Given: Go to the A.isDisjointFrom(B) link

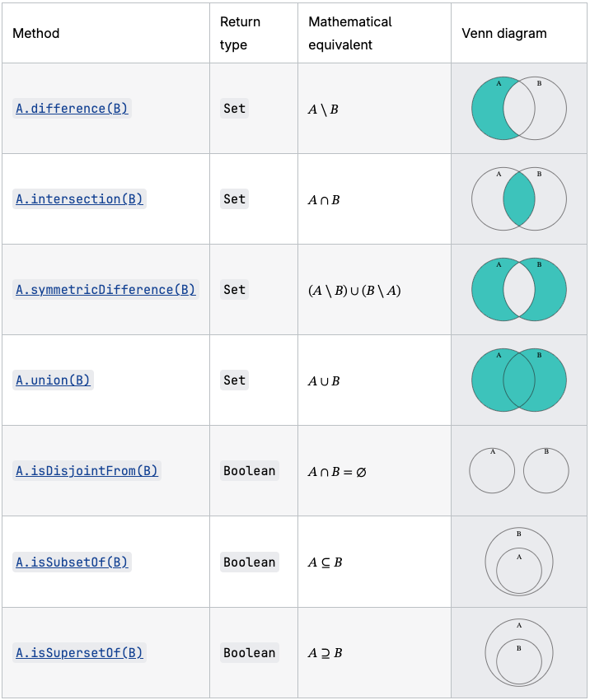Looking at the screenshot, I should coord(87,471).
